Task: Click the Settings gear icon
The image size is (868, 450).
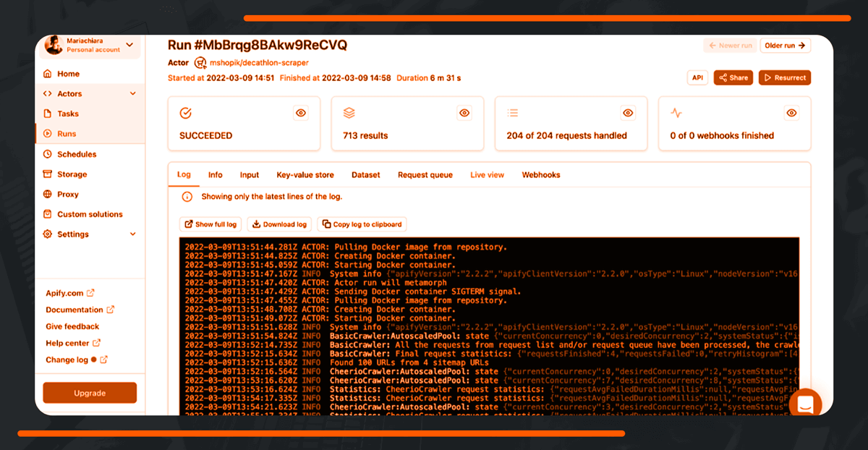Action: tap(48, 234)
